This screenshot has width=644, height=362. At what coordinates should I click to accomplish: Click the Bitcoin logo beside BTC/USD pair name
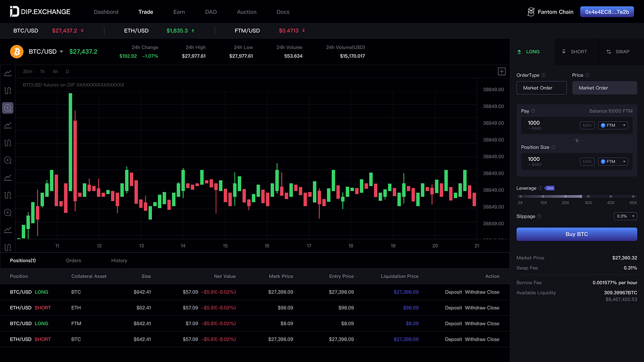[x=17, y=51]
